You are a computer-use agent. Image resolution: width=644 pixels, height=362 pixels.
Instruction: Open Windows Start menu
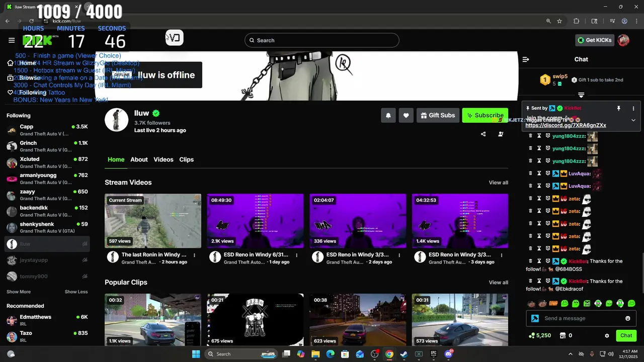(x=196, y=354)
